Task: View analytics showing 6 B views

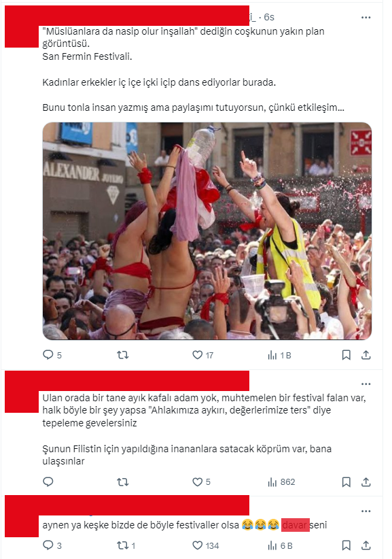Action: (280, 545)
